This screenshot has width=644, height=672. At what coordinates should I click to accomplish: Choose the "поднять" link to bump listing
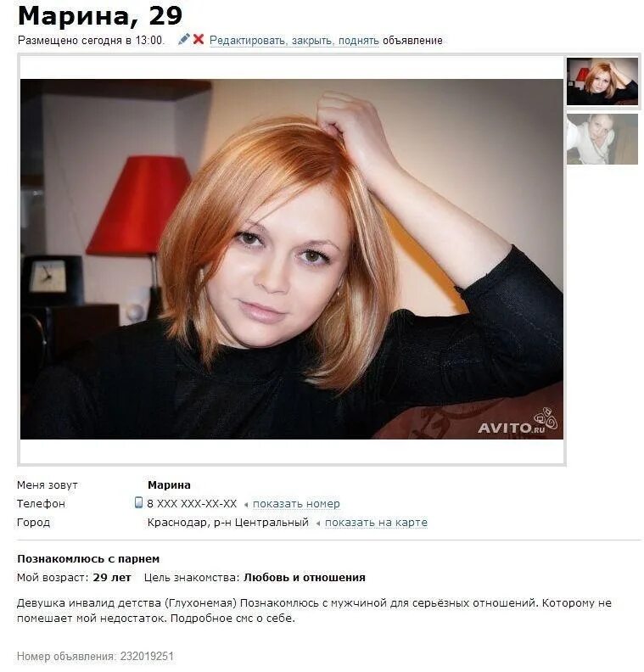coord(359,40)
